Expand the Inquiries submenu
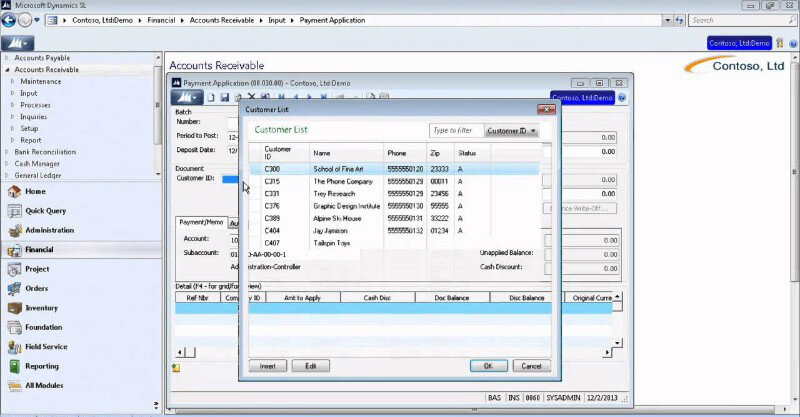800x417 pixels. (x=13, y=117)
